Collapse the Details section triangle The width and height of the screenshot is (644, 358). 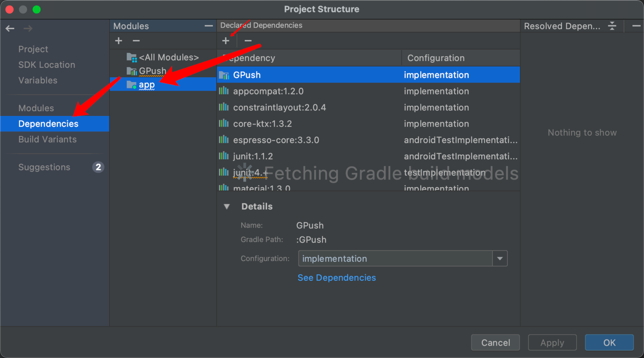point(227,206)
